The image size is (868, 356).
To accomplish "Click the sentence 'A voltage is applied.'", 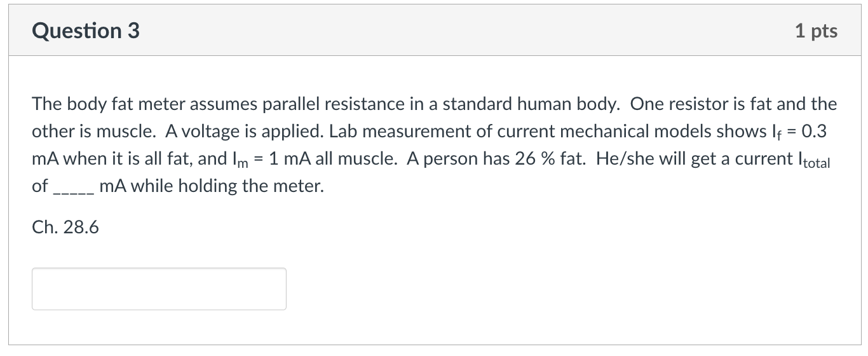I will (x=245, y=132).
